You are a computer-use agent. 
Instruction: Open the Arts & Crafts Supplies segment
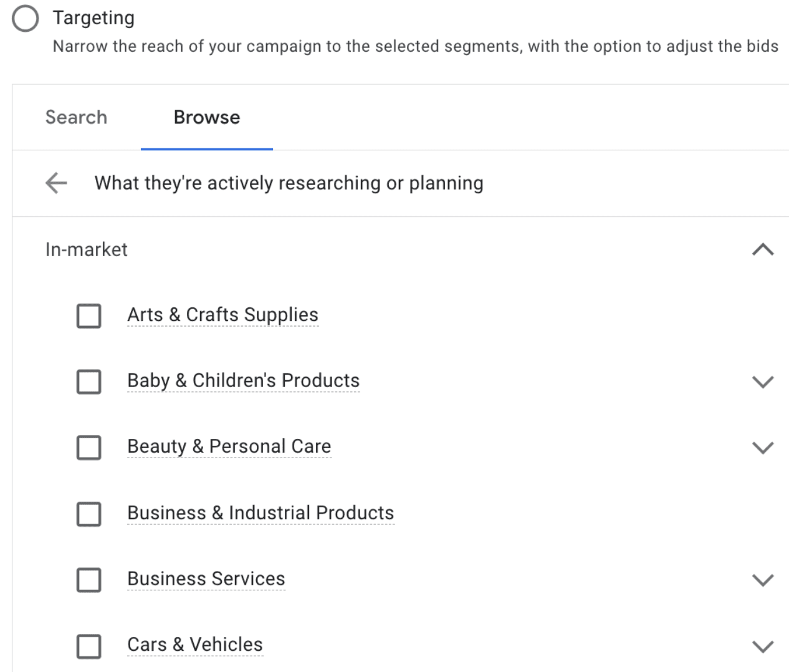pyautogui.click(x=222, y=315)
